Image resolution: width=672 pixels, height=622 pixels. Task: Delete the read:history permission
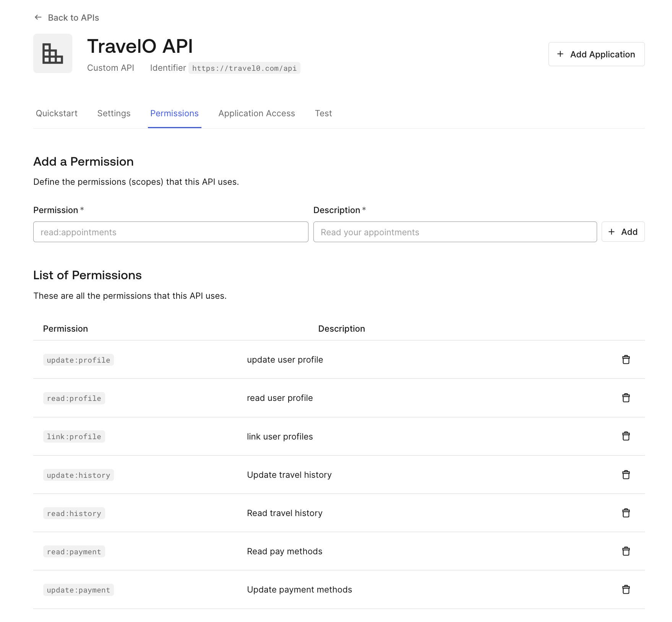click(626, 513)
